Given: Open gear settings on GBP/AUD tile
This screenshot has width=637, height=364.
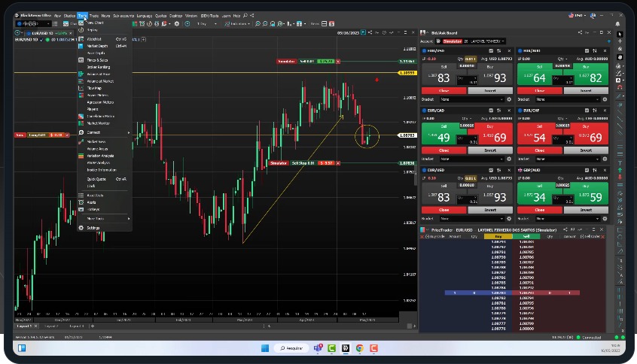Looking at the screenshot, I should coord(604,219).
